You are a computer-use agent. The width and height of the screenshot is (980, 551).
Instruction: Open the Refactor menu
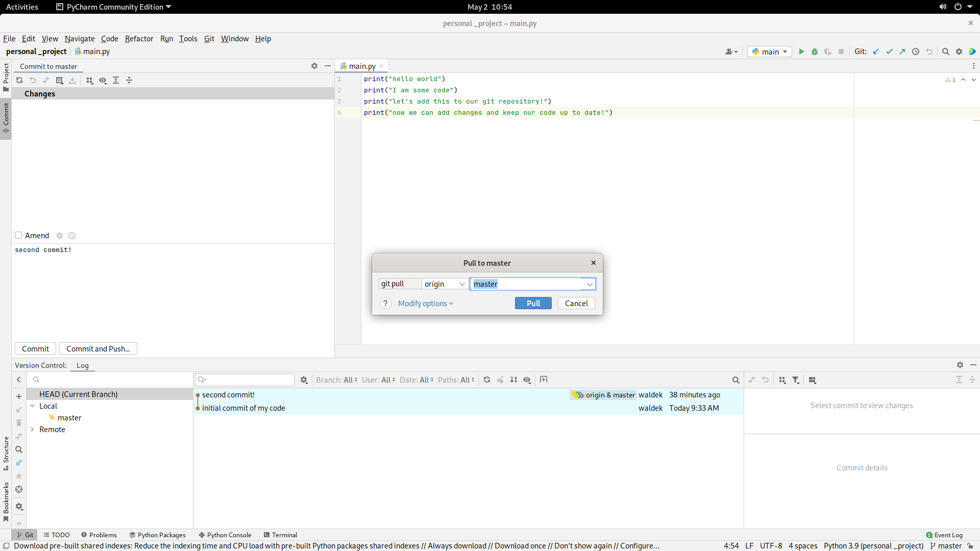(x=139, y=38)
